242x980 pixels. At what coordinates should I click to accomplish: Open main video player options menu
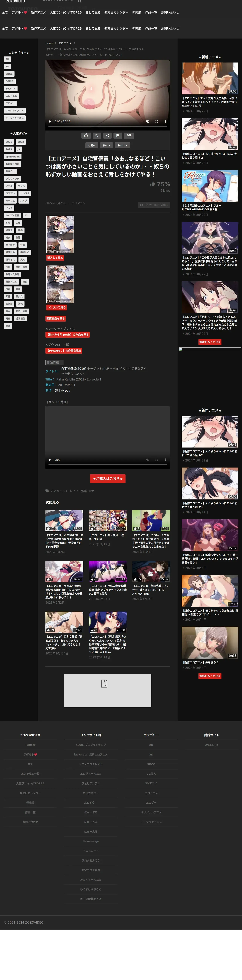(x=165, y=121)
